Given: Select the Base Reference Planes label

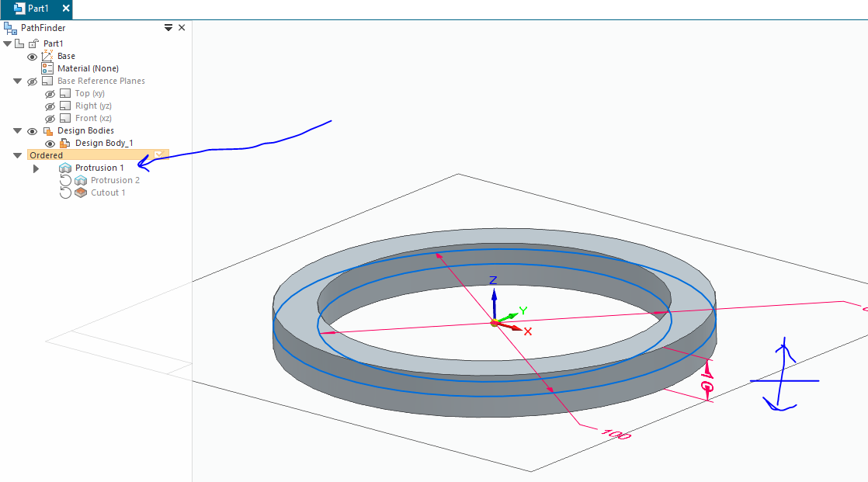Looking at the screenshot, I should tap(101, 81).
